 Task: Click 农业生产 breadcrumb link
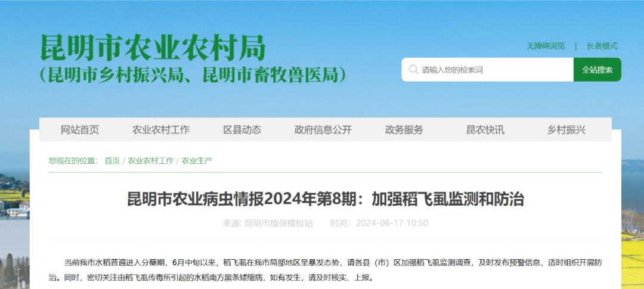197,161
